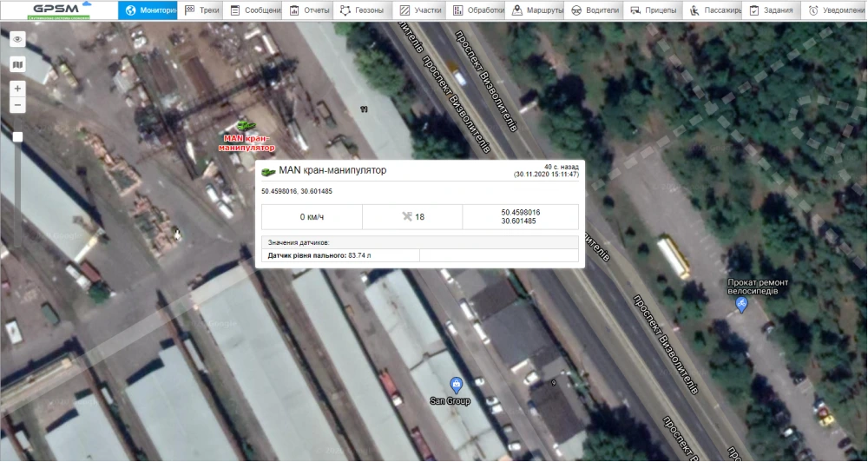Click the Маршруты route pin icon
This screenshot has width=868, height=462.
coord(517,11)
